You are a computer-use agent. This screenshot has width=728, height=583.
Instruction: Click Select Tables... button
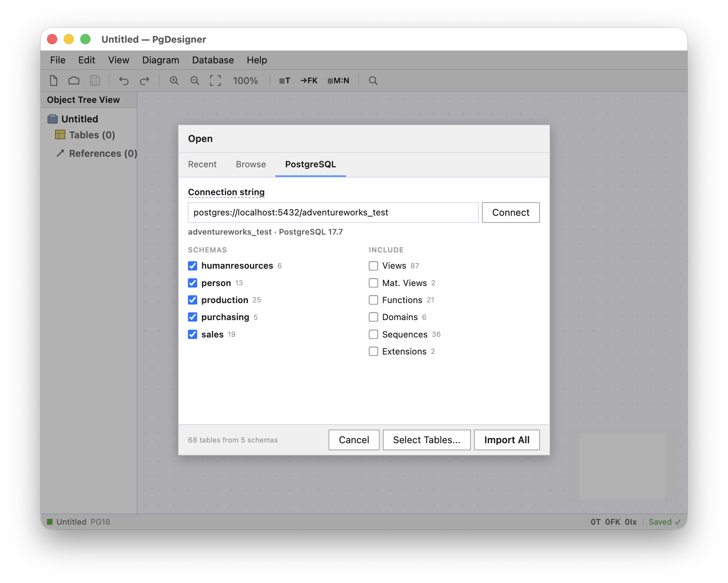427,440
